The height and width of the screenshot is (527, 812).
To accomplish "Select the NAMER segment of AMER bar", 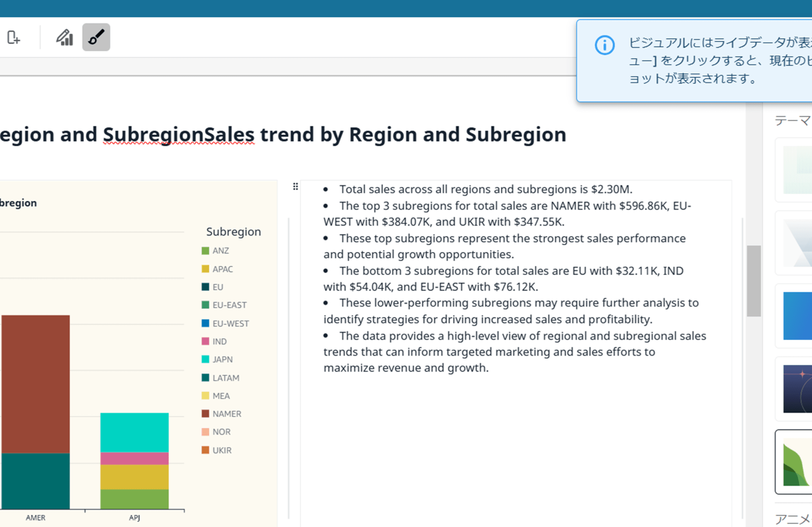I will (35, 384).
